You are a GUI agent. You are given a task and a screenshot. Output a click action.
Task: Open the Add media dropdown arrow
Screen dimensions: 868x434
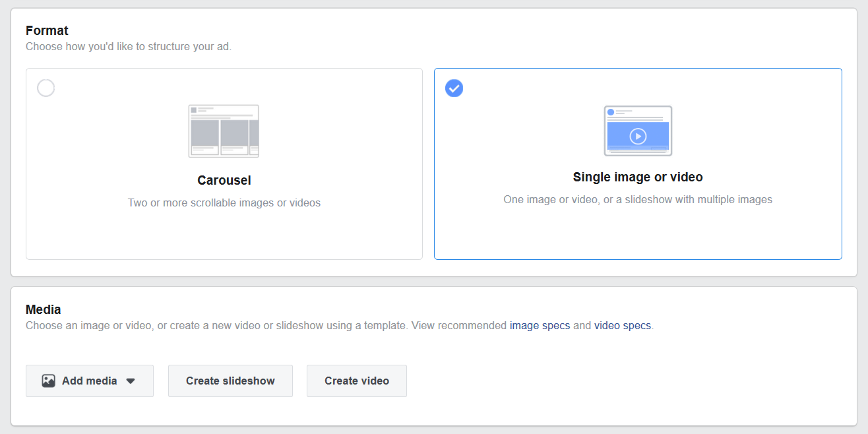coord(131,381)
